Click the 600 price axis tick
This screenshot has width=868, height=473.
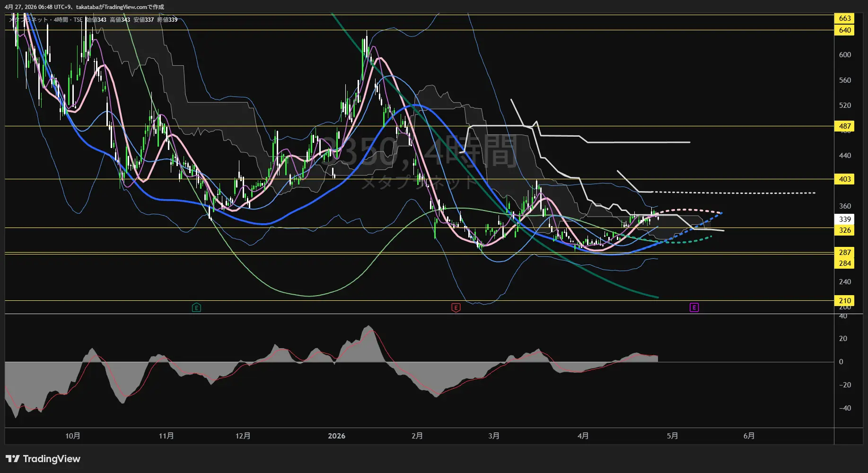point(844,55)
